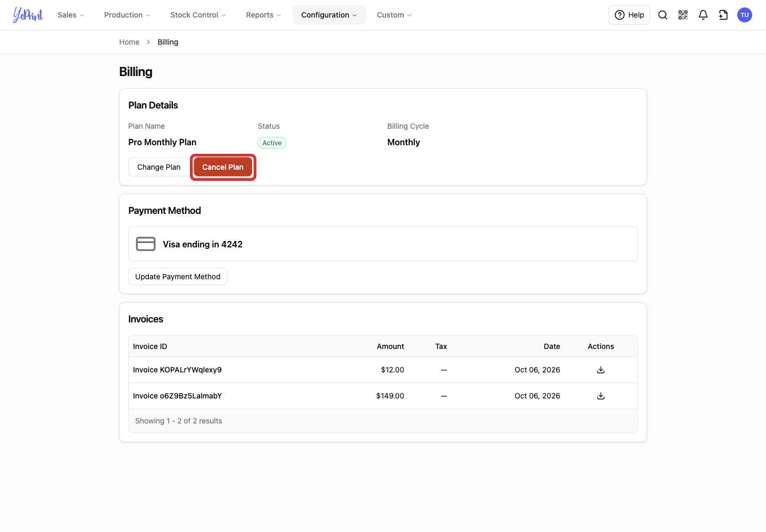Expand the Sales dropdown menu

(x=71, y=15)
